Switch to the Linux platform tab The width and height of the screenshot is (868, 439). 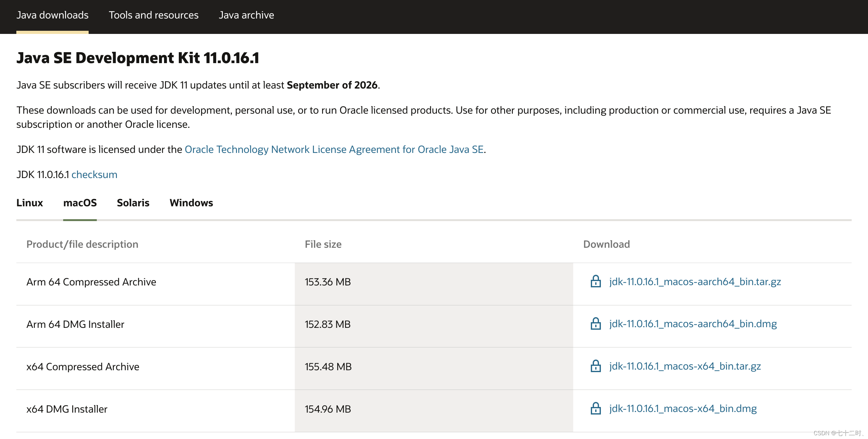point(30,203)
